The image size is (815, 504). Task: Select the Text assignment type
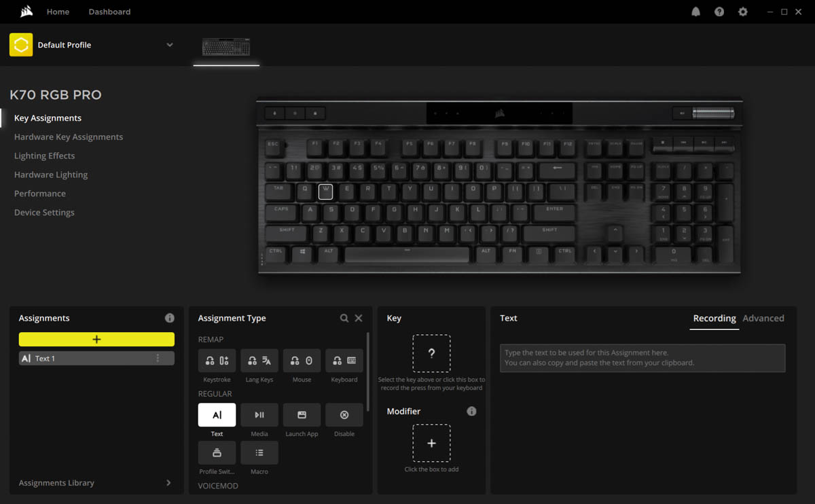point(217,415)
